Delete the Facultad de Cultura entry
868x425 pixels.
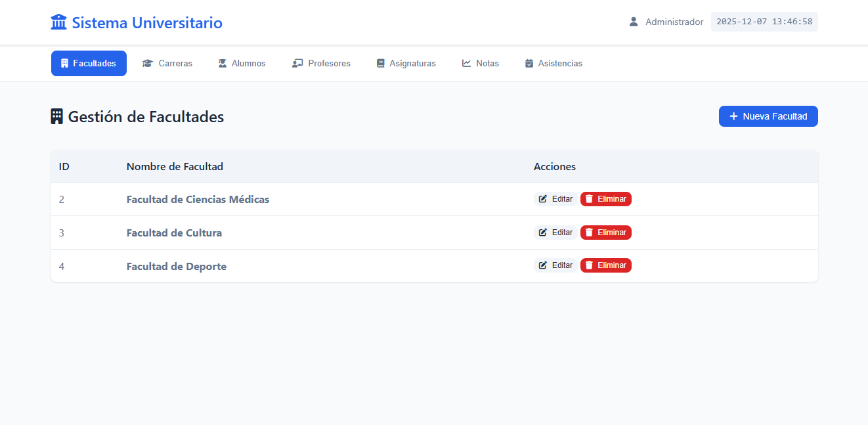605,233
